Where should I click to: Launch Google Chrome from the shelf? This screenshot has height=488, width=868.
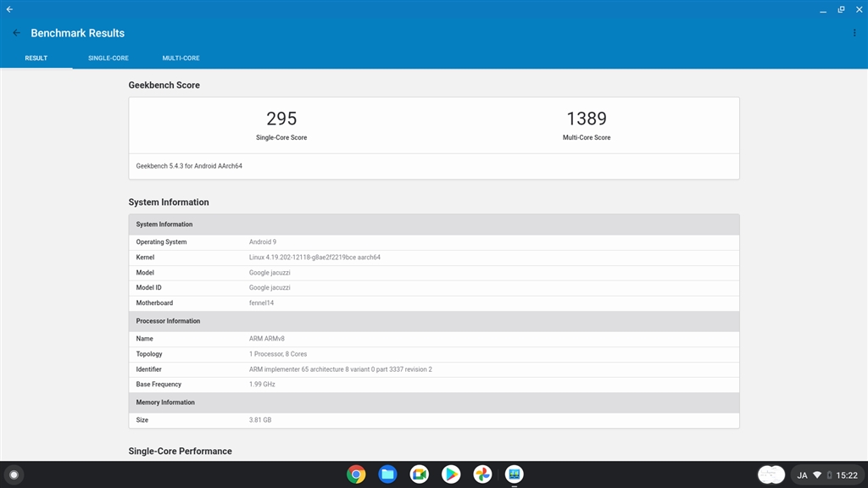(x=356, y=474)
